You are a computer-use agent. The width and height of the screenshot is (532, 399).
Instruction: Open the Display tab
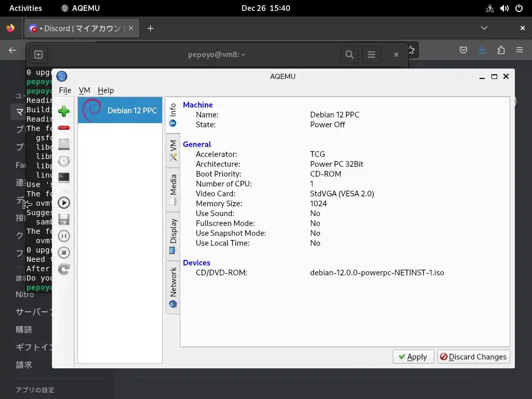pos(173,236)
